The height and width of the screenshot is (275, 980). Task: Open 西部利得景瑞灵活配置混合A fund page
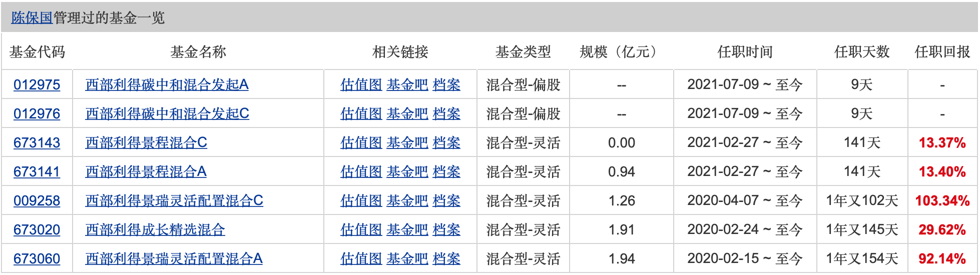(174, 258)
